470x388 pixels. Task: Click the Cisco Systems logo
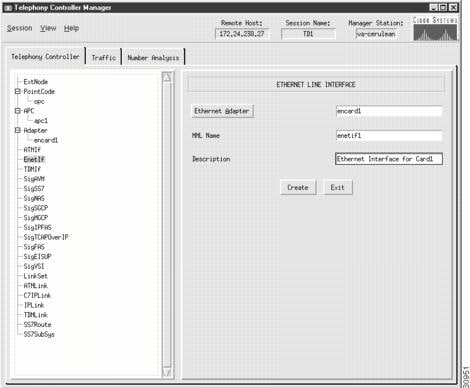point(435,29)
